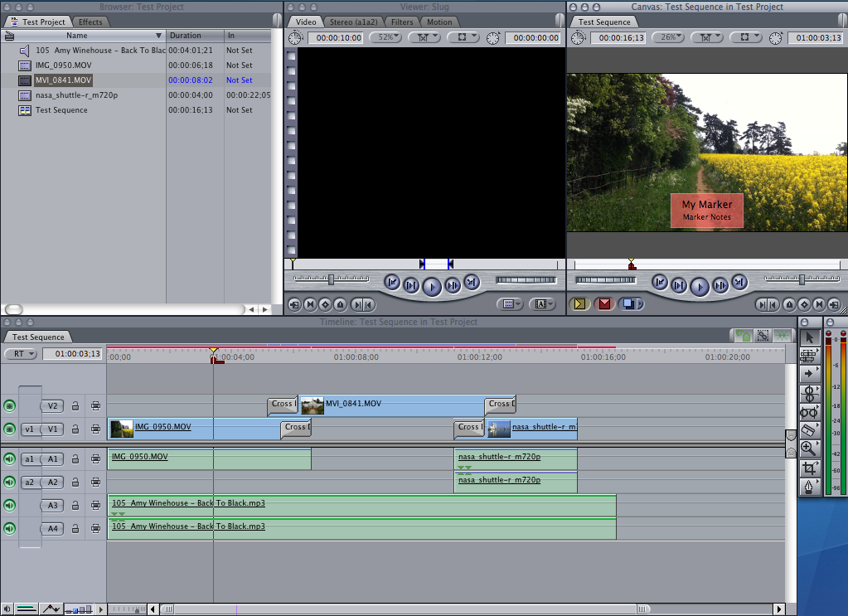Viewport: 848px width, 616px height.
Task: Click the yellow Insert edit button in Canvas
Action: (x=579, y=304)
